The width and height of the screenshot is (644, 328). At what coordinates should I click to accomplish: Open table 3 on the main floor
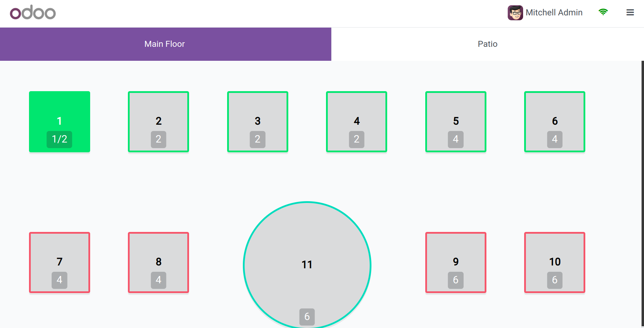point(258,122)
